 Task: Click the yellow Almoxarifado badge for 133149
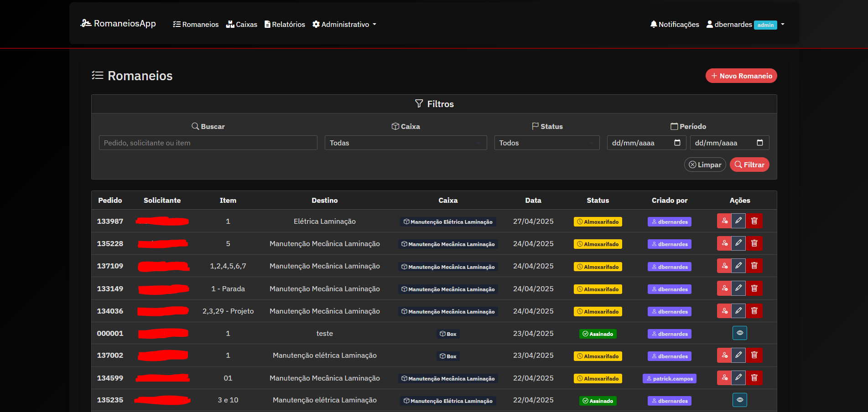pos(598,289)
